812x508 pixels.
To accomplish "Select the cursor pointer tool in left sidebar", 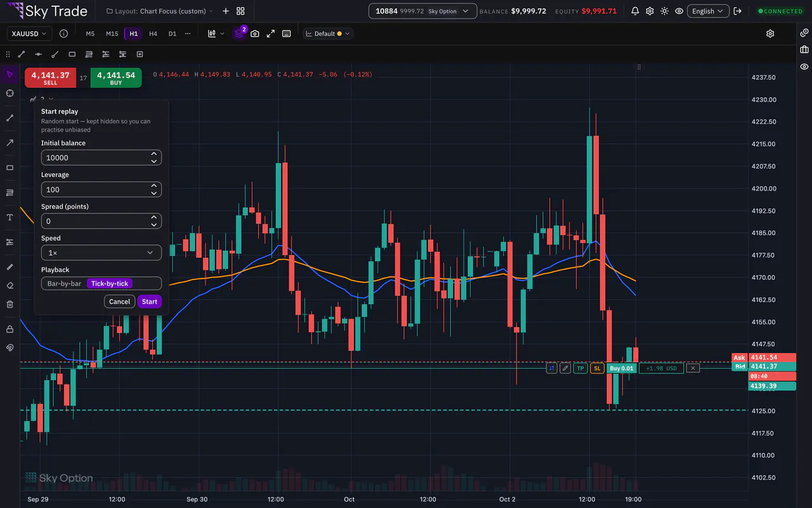I will [10, 74].
